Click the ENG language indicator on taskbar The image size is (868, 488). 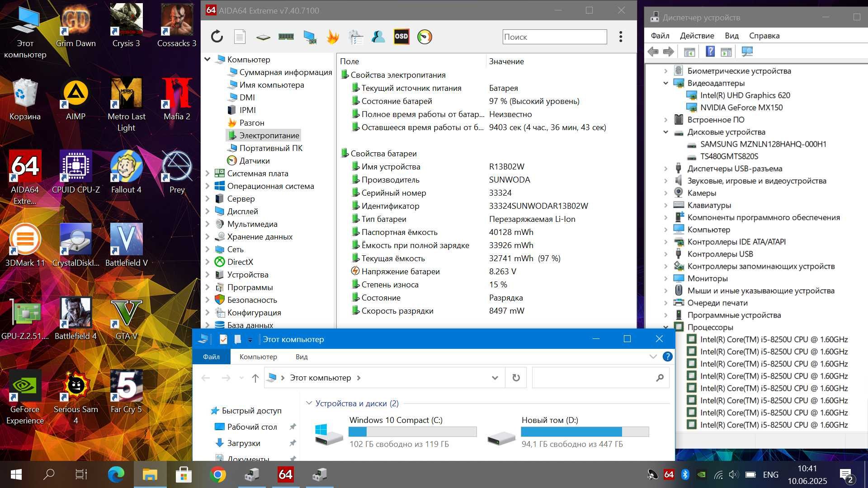coord(770,474)
